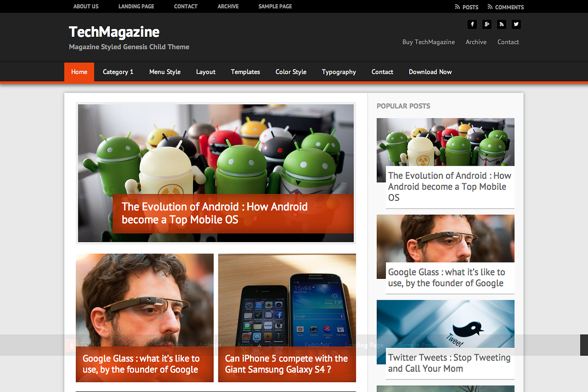
Task: Open the Typography navigation item
Action: [339, 72]
